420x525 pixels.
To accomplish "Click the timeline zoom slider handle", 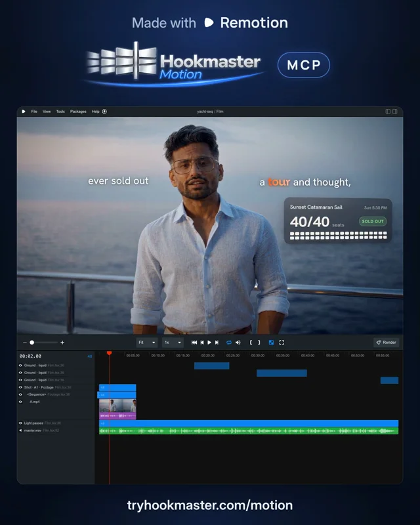I will (x=31, y=343).
